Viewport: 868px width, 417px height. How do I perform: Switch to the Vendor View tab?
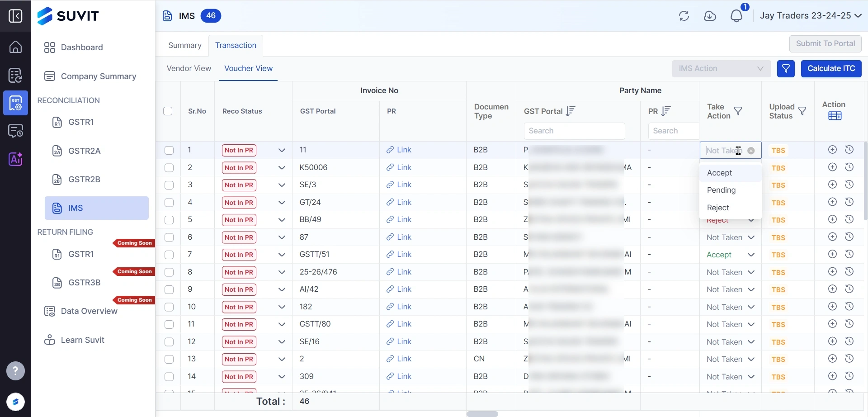click(189, 69)
